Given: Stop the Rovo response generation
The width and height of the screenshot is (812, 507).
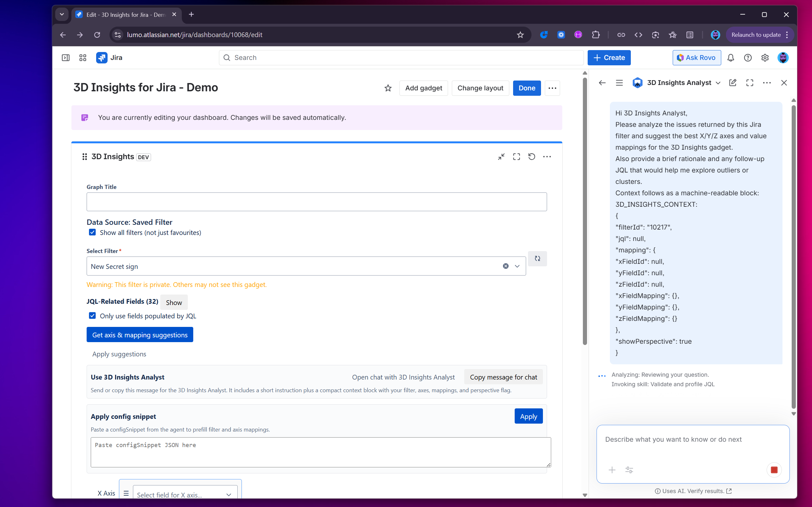Looking at the screenshot, I should 774,470.
